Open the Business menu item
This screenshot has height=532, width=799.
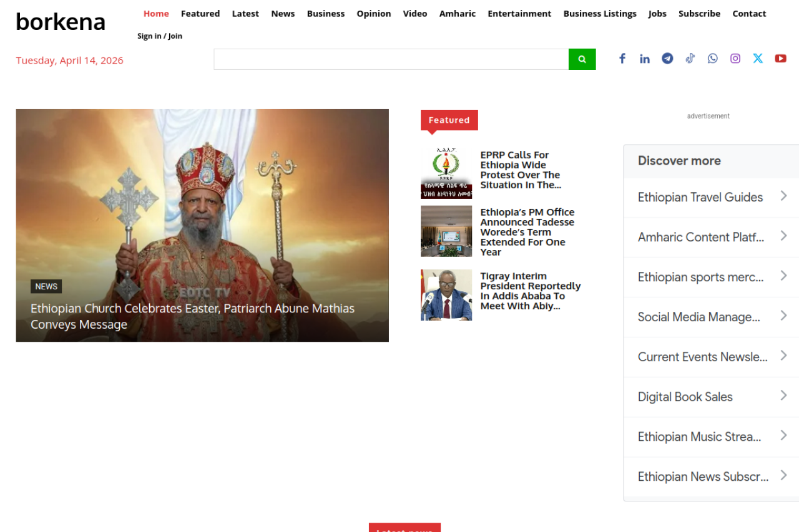[x=325, y=14]
